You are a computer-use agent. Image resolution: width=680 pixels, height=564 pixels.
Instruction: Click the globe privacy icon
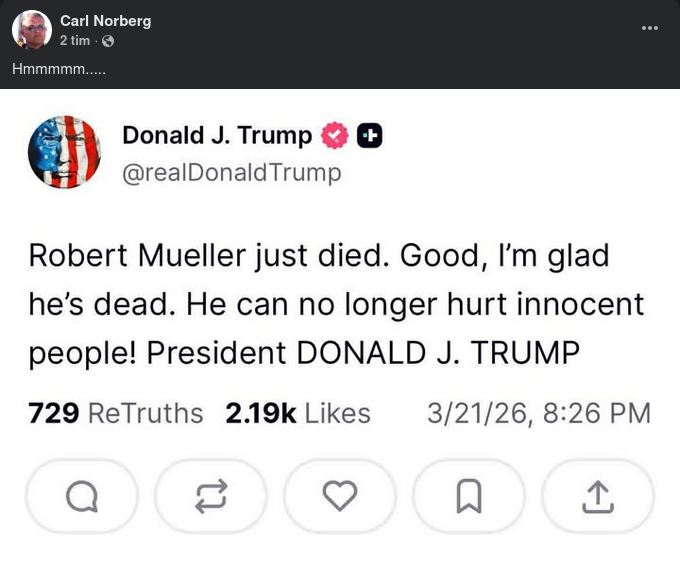pyautogui.click(x=108, y=41)
